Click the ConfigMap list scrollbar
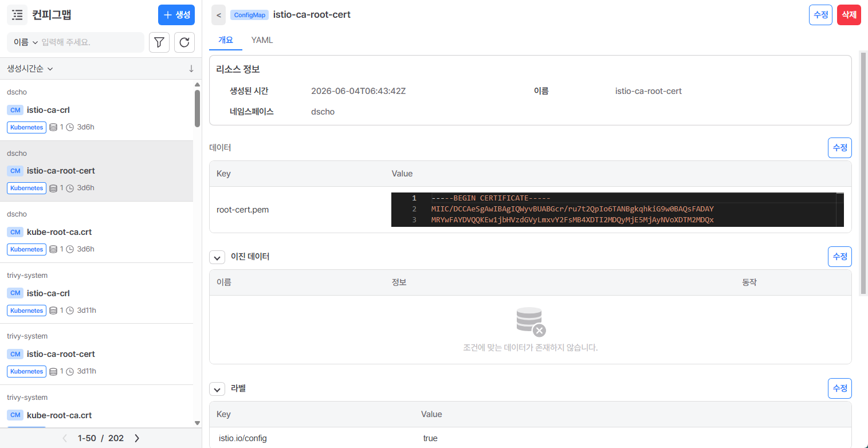The image size is (868, 448). (197, 108)
